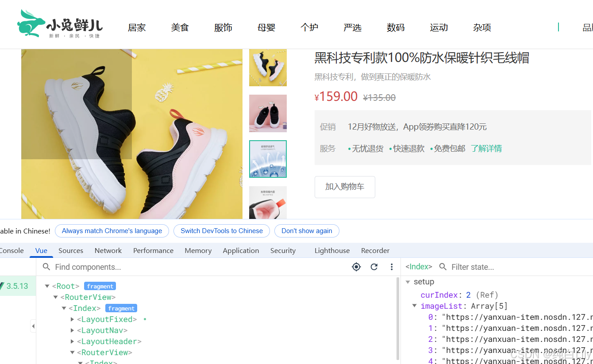Collapse the Root component tree node
The image size is (593, 364).
(47, 286)
